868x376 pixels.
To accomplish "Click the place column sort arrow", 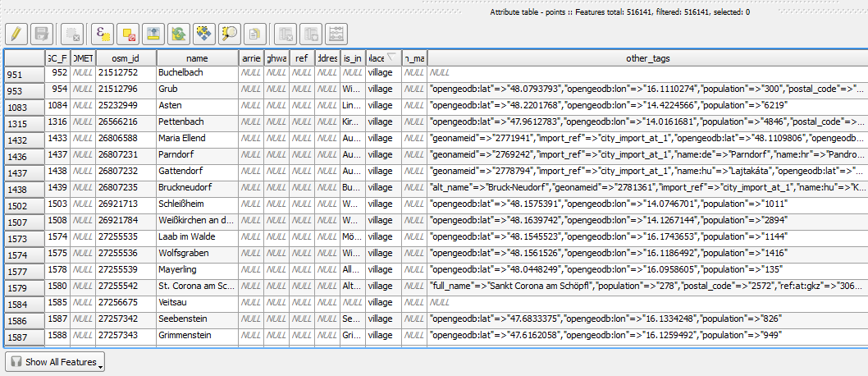I will point(391,57).
